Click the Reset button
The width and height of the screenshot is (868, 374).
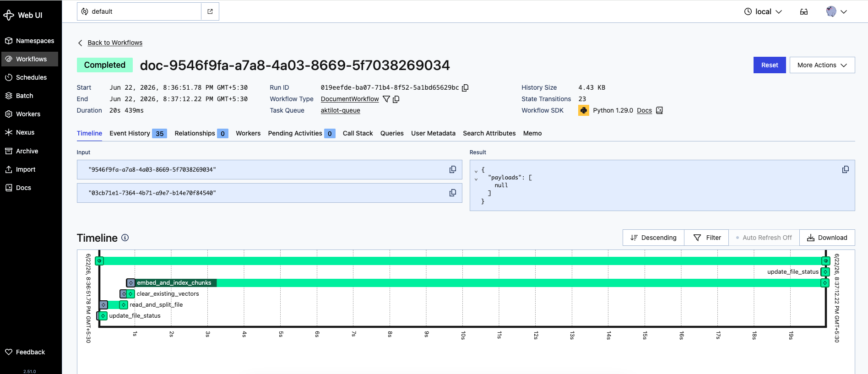770,65
